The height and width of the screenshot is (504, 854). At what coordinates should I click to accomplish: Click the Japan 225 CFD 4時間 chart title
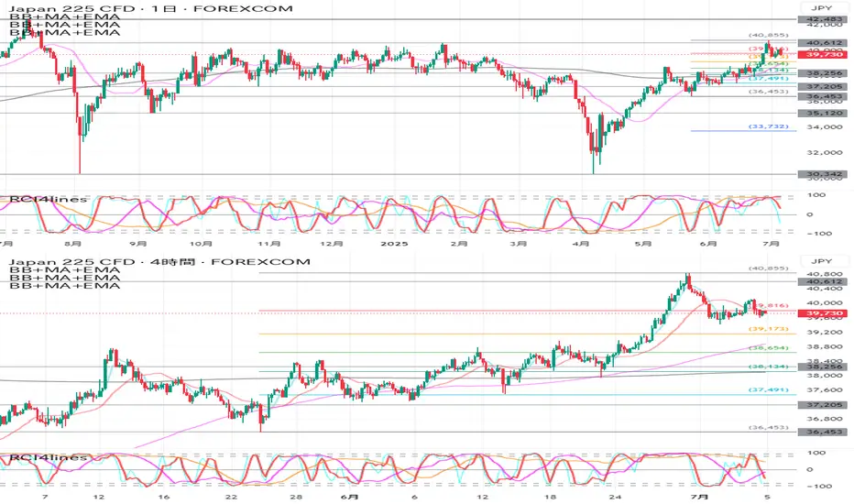159,262
